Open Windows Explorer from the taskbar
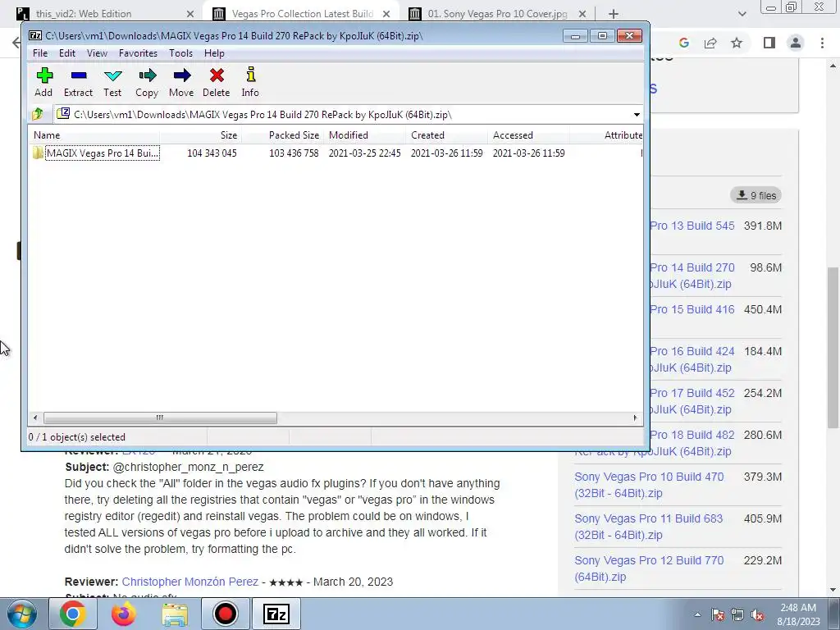Screen dimensions: 840x630 coord(175,614)
